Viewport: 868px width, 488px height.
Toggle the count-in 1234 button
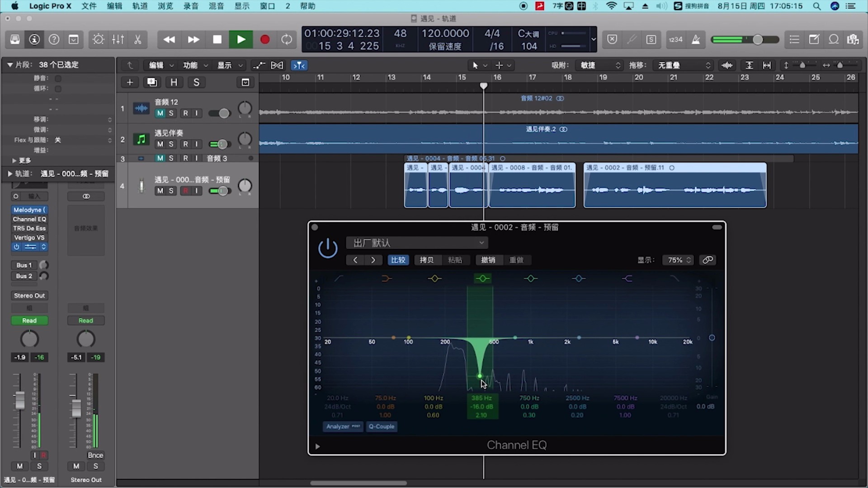point(676,40)
